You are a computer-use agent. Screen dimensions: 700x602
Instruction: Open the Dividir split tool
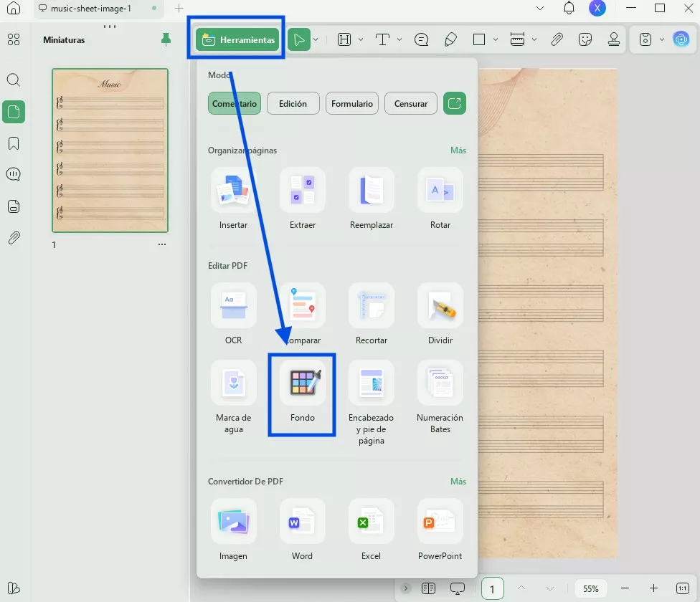tap(440, 314)
